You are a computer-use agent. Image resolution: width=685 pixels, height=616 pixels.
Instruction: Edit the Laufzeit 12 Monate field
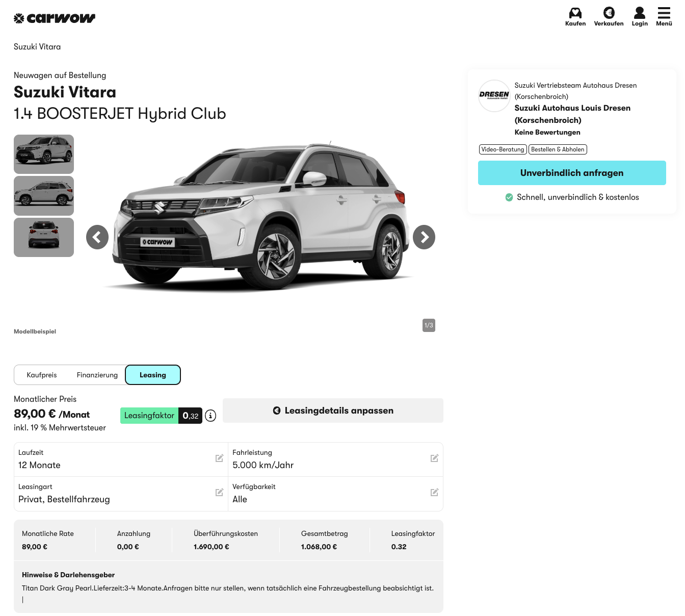click(219, 458)
